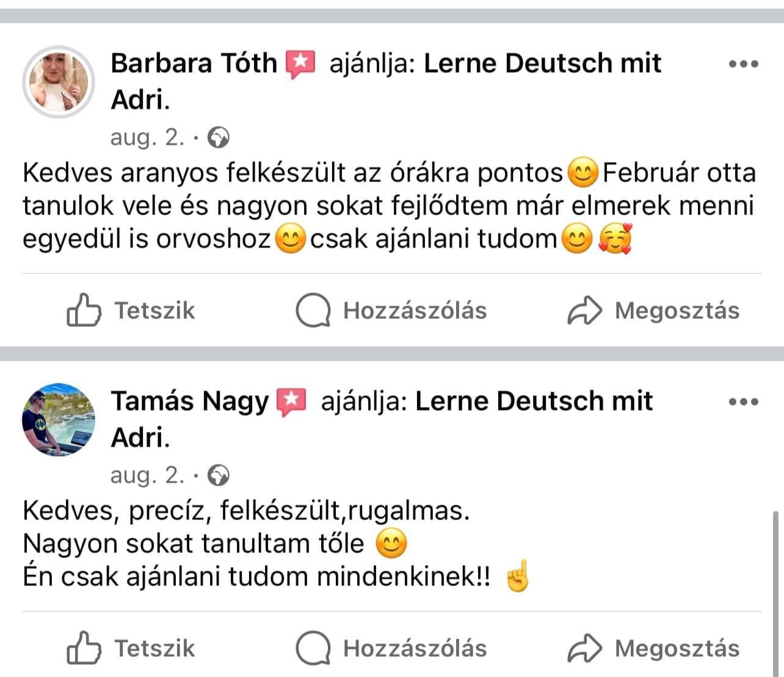784x677 pixels.
Task: Open more options on Tamás's review
Action: pyautogui.click(x=744, y=402)
